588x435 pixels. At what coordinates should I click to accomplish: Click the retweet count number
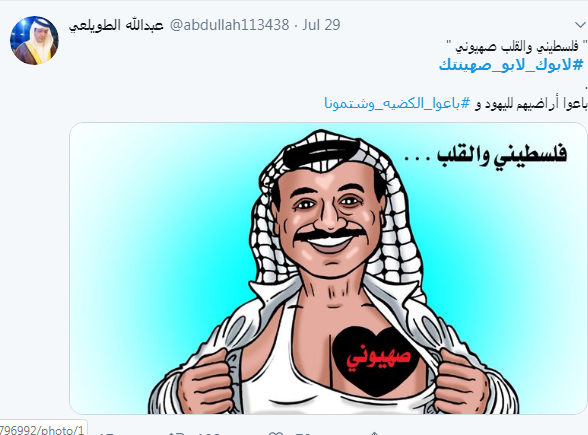(206, 433)
